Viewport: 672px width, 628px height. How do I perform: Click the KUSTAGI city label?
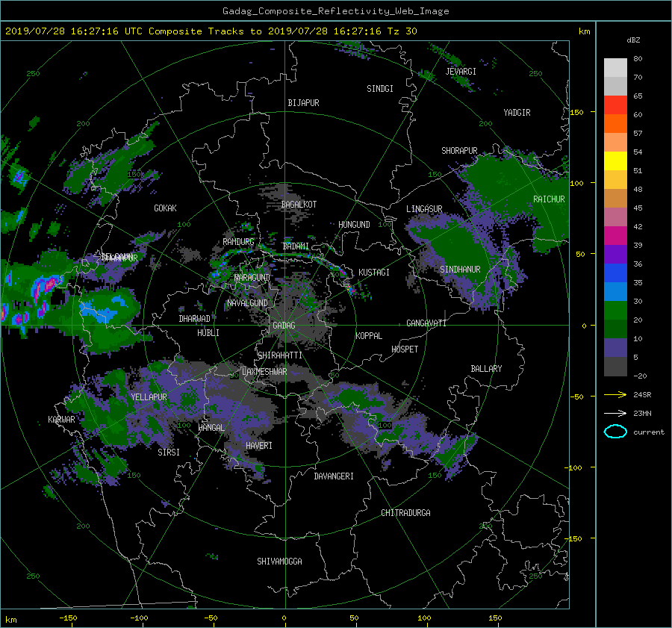pyautogui.click(x=374, y=273)
